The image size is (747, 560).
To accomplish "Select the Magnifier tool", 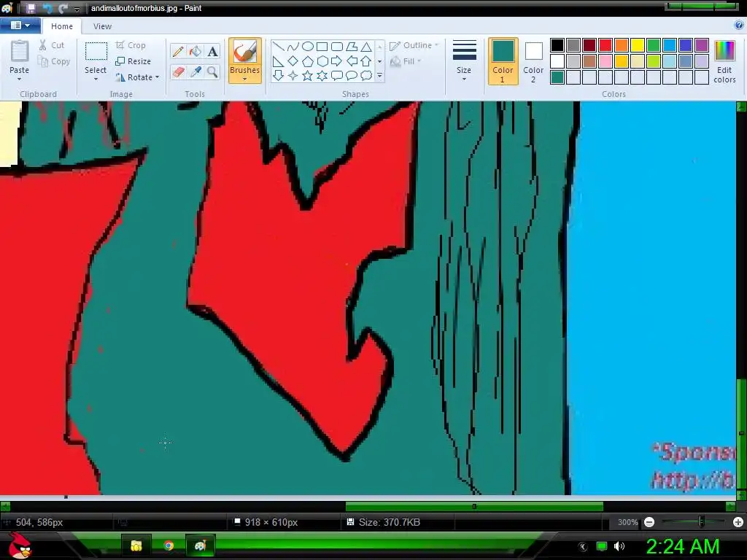I will click(x=212, y=72).
